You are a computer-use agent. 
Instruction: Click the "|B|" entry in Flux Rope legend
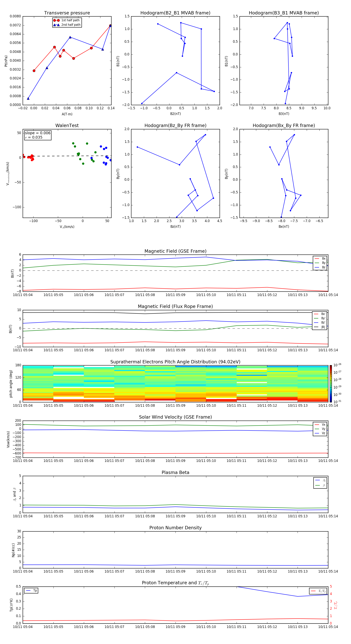click(320, 327)
